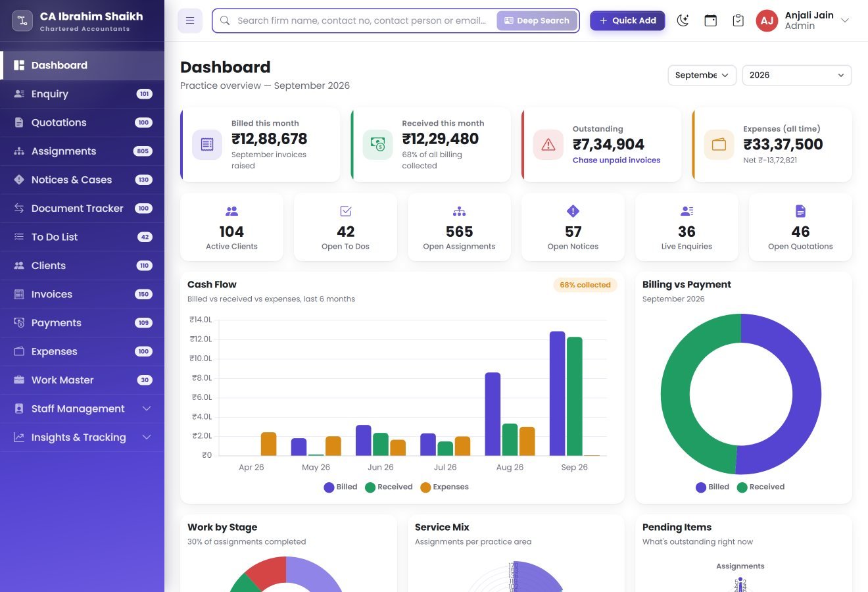Open the 565 Open Assignments card
This screenshot has height=592, width=868.
click(x=459, y=227)
